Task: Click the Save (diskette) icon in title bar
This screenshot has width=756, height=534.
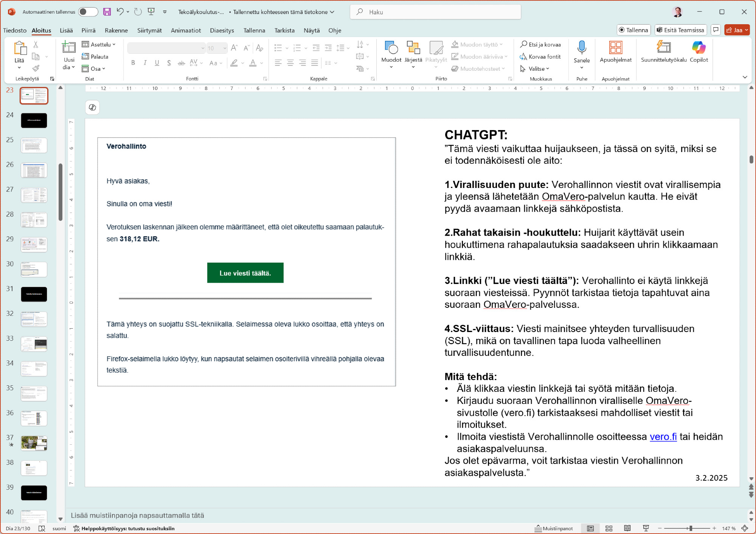Action: (107, 12)
